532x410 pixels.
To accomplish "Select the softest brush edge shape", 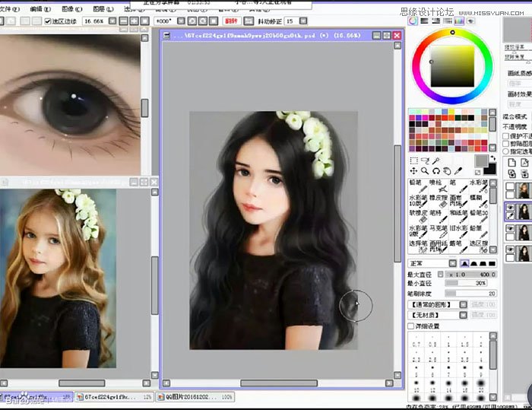I will coord(464,263).
